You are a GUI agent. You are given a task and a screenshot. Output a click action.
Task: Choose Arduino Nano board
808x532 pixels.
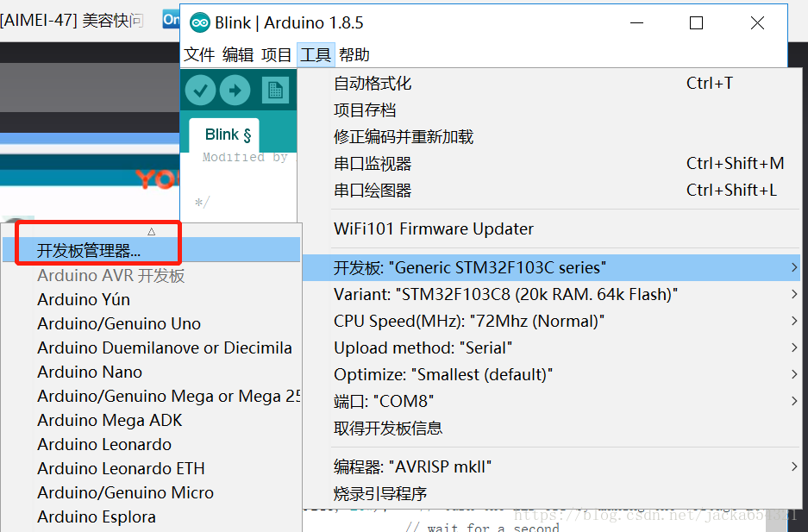[152, 372]
